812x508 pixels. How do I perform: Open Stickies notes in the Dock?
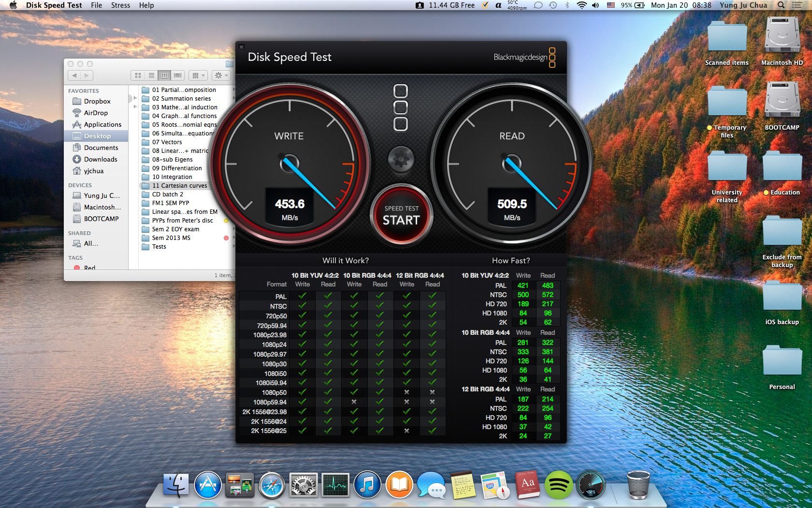coord(463,485)
